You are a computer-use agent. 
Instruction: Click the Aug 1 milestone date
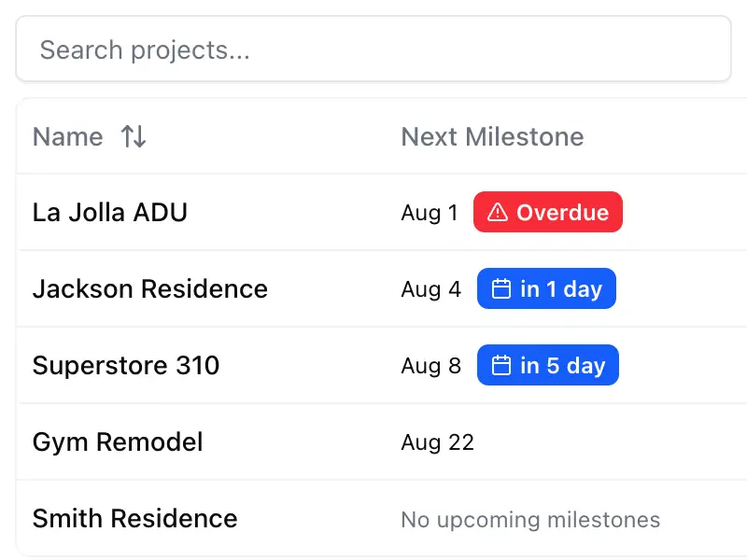[x=429, y=212]
